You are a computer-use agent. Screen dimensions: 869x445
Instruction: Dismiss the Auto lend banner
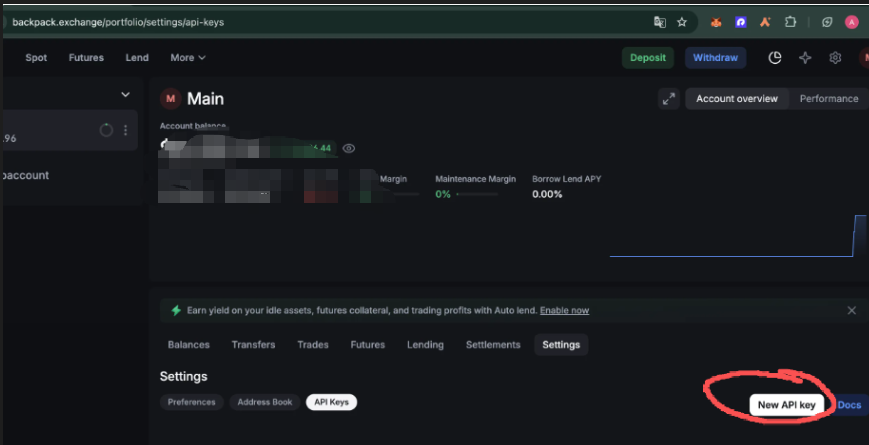[852, 310]
